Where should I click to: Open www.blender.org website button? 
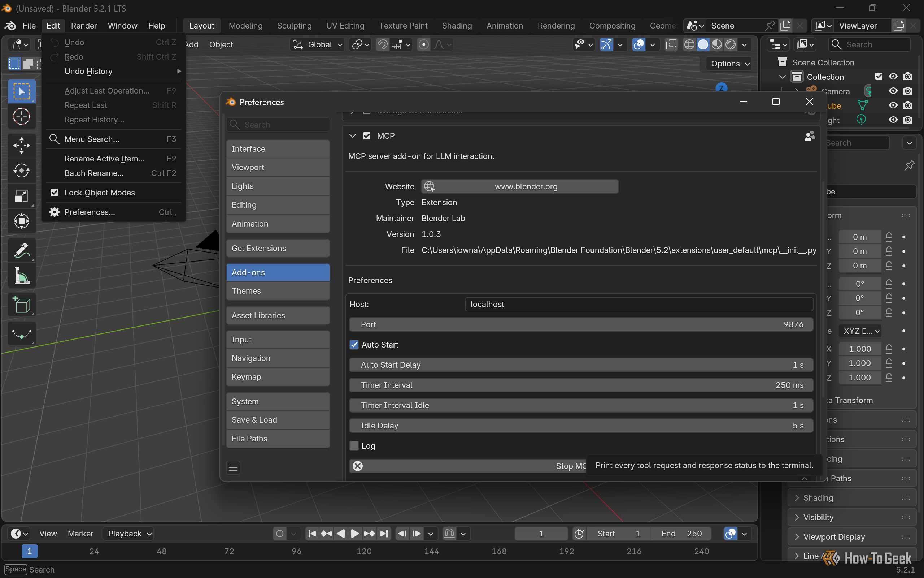(x=520, y=186)
